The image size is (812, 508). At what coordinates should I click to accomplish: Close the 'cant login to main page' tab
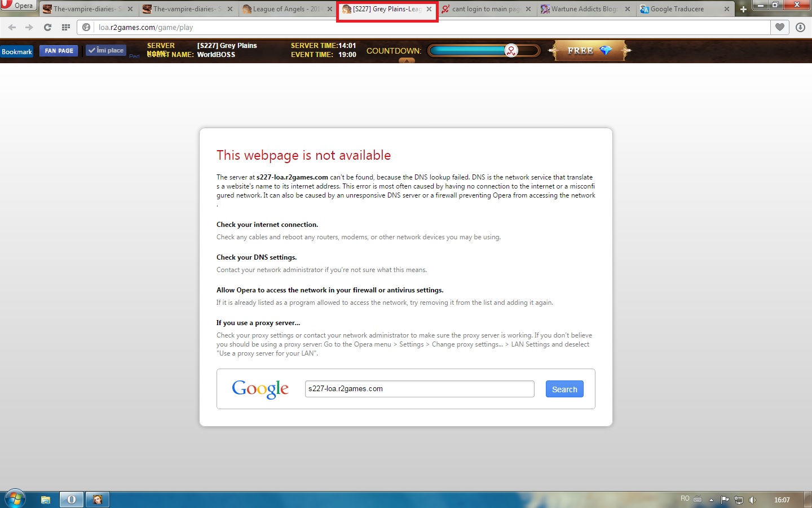click(x=528, y=9)
